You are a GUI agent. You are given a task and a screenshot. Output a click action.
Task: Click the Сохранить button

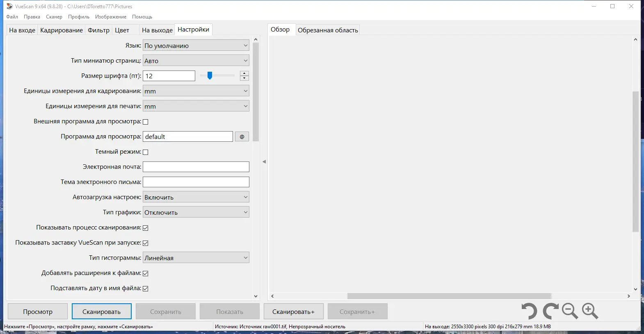166,311
